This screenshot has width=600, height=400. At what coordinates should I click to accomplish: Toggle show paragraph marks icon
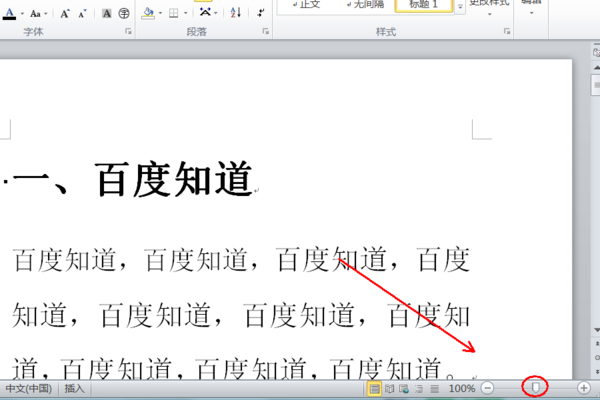click(261, 13)
